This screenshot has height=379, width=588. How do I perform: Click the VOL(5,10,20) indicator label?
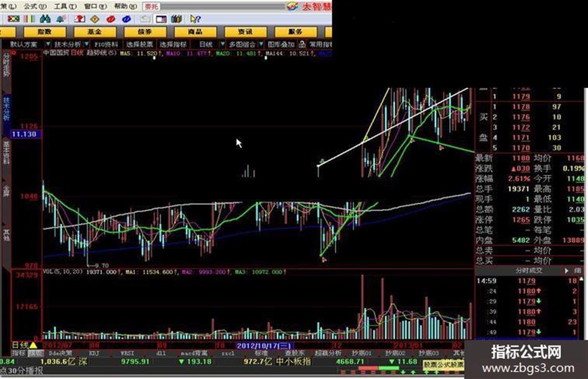tap(63, 272)
